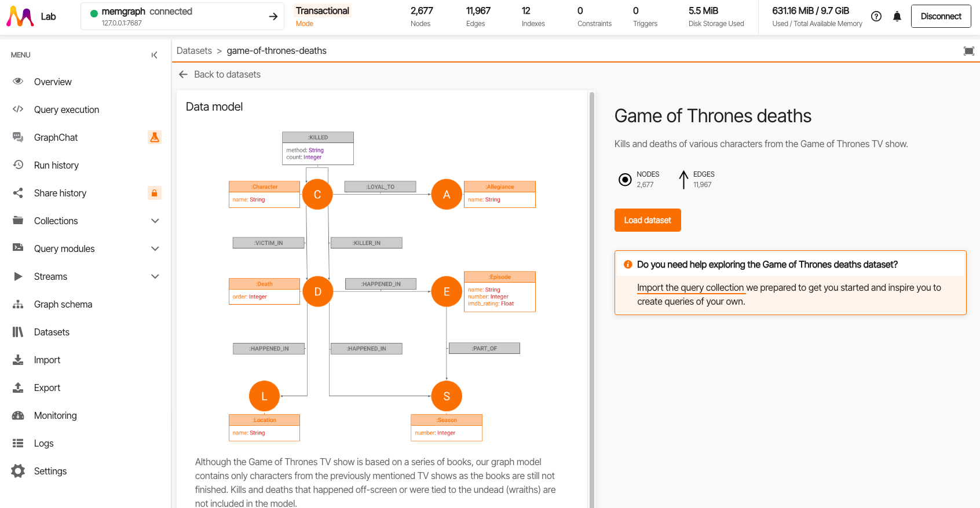Click the Share history lock badge
This screenshot has width=980, height=508.
pos(155,193)
